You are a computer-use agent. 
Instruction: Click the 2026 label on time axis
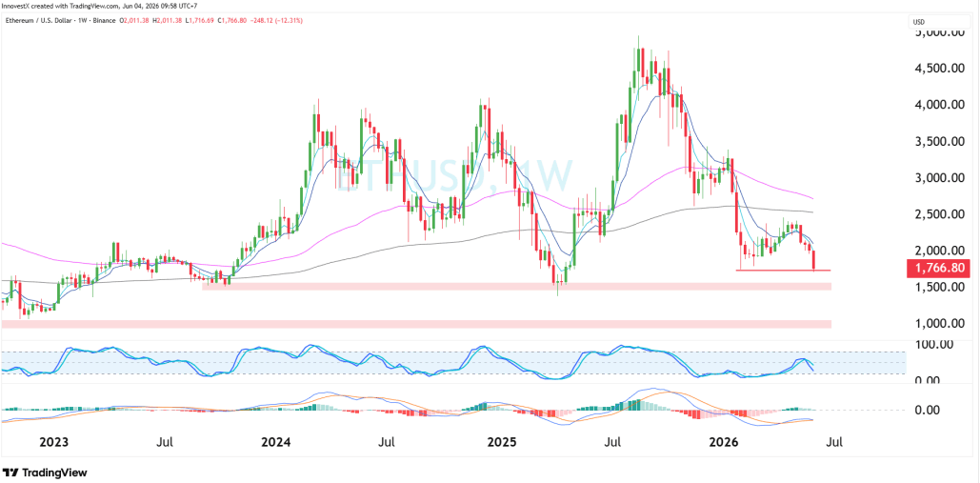pos(724,442)
